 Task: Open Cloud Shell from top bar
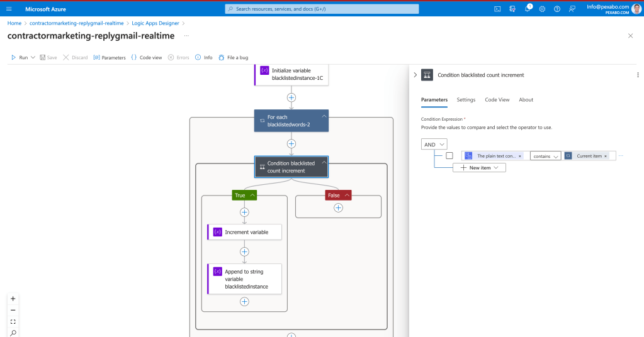point(497,9)
